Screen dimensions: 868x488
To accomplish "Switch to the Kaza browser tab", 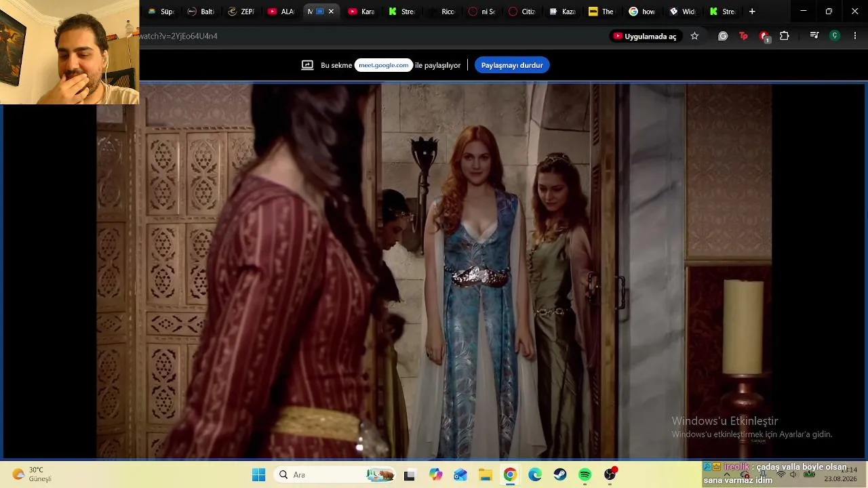I will (x=562, y=12).
